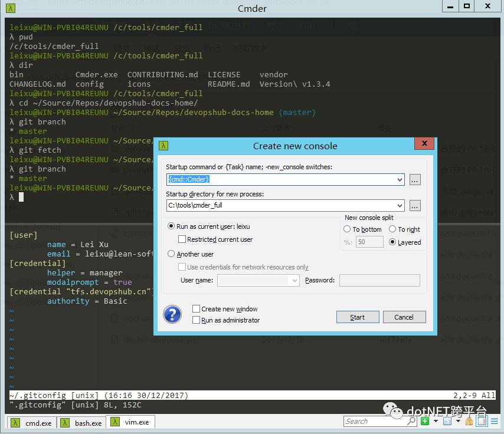
Task: Click the lambda icon on vim.exe tab
Action: tap(115, 422)
